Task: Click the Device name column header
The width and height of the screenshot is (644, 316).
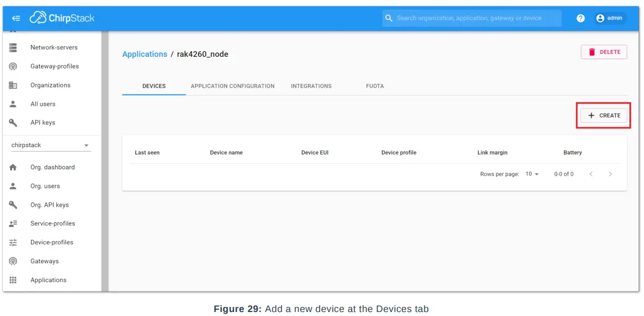Action: point(226,153)
